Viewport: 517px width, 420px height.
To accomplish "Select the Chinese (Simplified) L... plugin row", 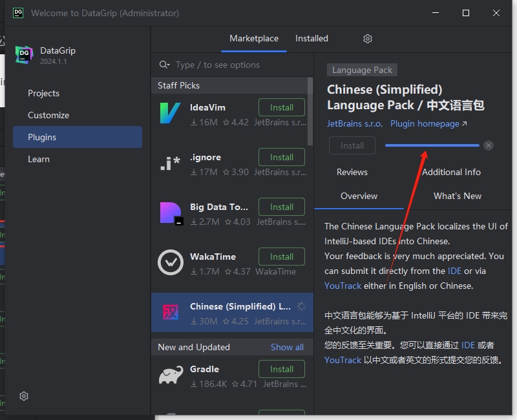I will pyautogui.click(x=232, y=313).
